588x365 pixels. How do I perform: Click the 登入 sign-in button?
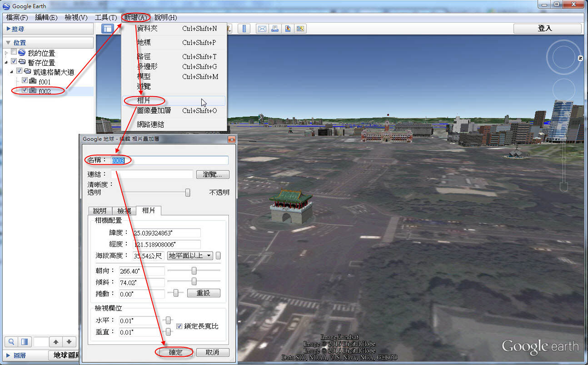point(547,28)
